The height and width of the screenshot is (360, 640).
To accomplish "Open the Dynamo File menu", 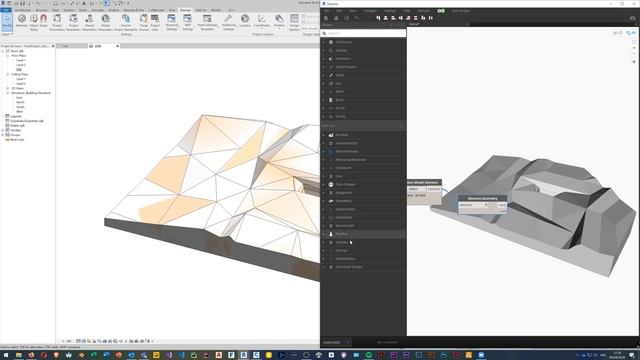I will coord(327,11).
